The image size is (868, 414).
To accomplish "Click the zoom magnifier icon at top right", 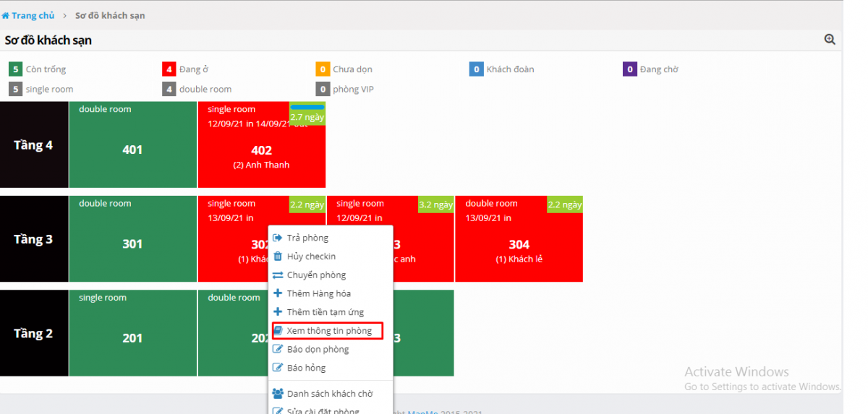I will coord(830,40).
